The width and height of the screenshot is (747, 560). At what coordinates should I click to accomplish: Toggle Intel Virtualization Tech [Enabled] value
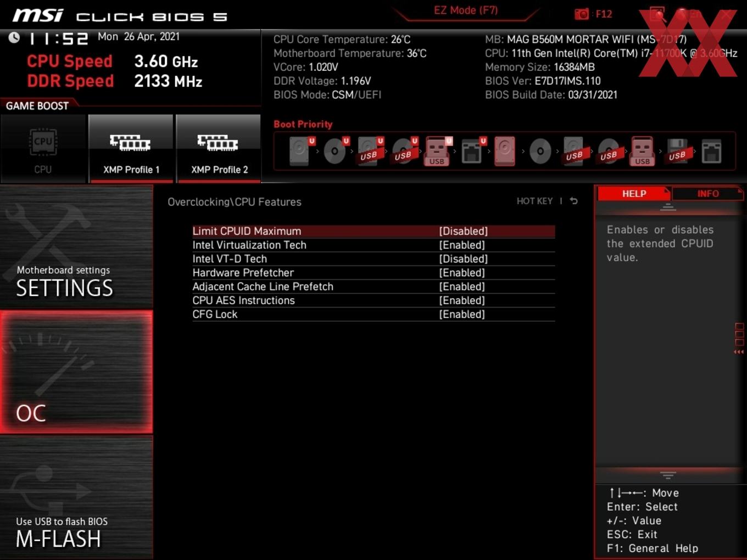click(x=462, y=245)
